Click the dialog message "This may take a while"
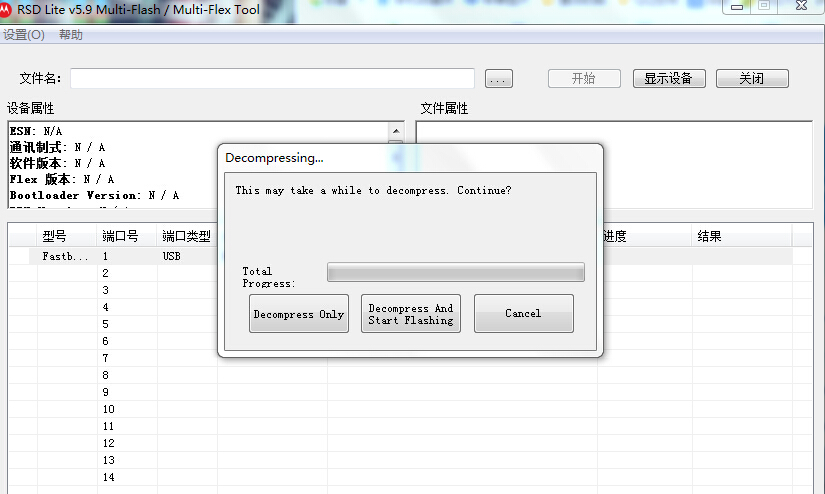The width and height of the screenshot is (825, 494). [x=373, y=190]
